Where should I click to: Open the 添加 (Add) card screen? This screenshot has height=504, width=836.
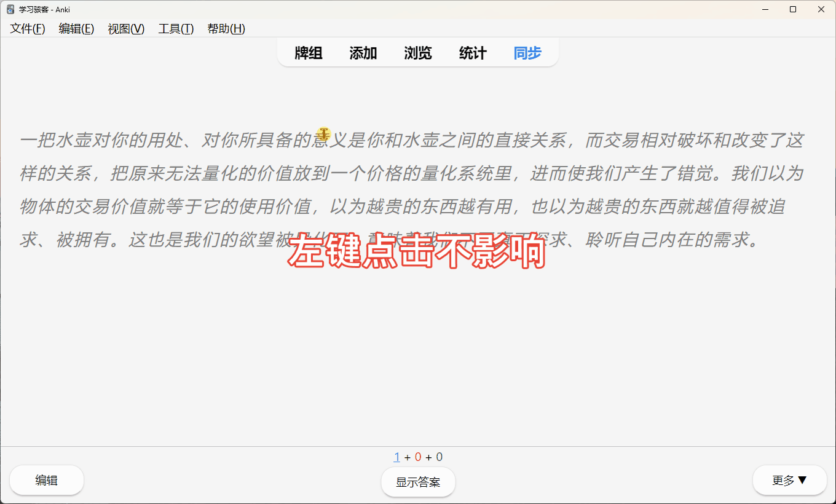363,53
